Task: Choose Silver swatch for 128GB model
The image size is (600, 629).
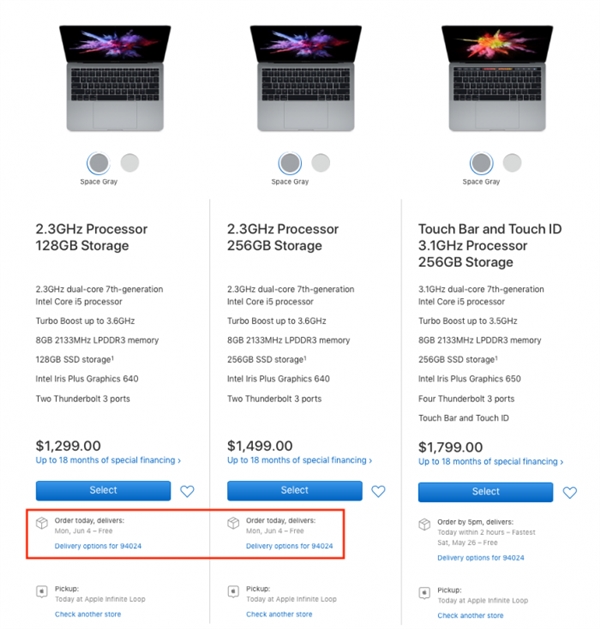Action: 129,162
